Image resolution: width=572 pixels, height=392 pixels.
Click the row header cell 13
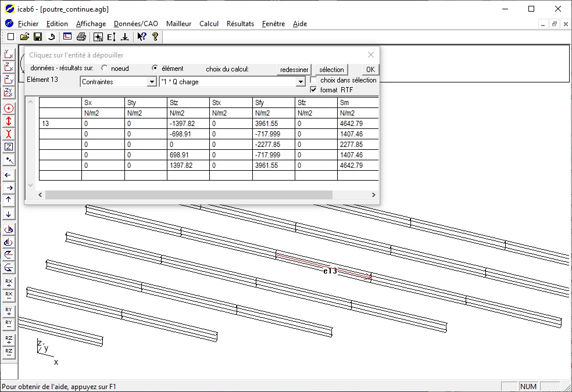tap(60, 124)
